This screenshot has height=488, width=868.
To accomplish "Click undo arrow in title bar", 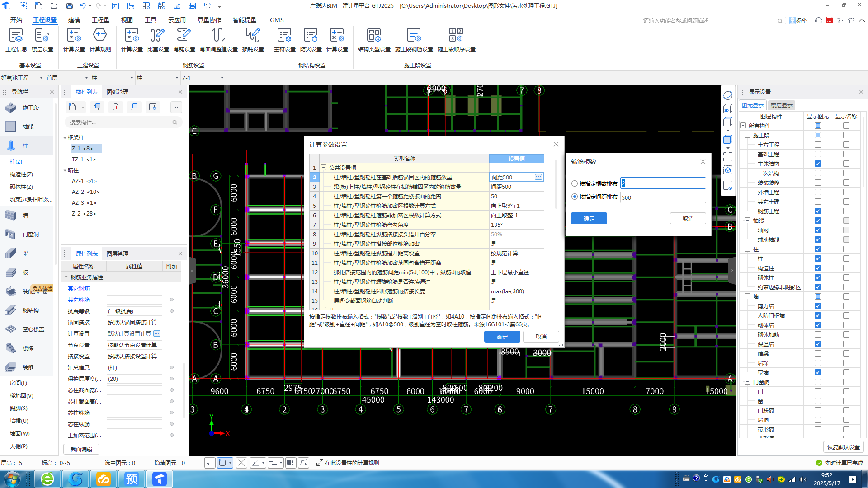I will coord(83,6).
